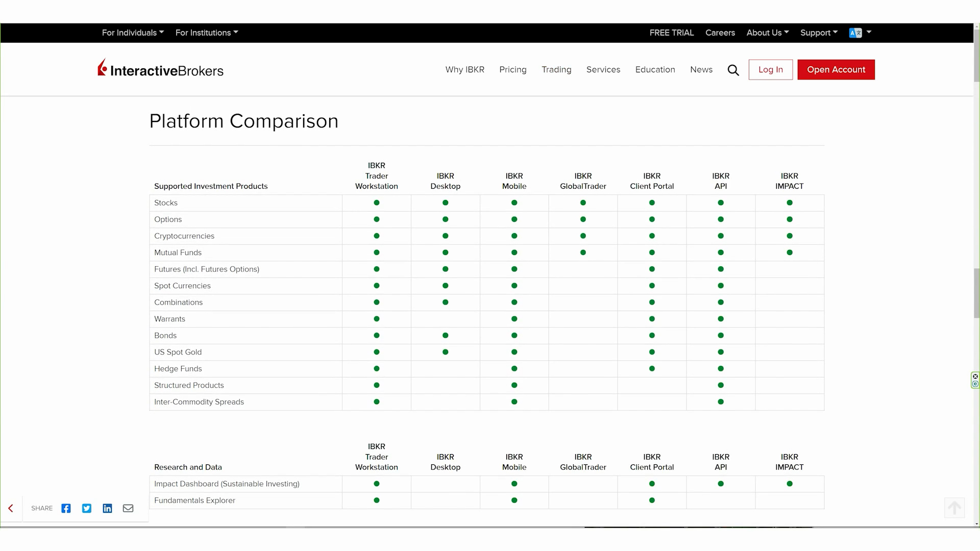Expand the For Institutions dropdown

[x=207, y=33]
